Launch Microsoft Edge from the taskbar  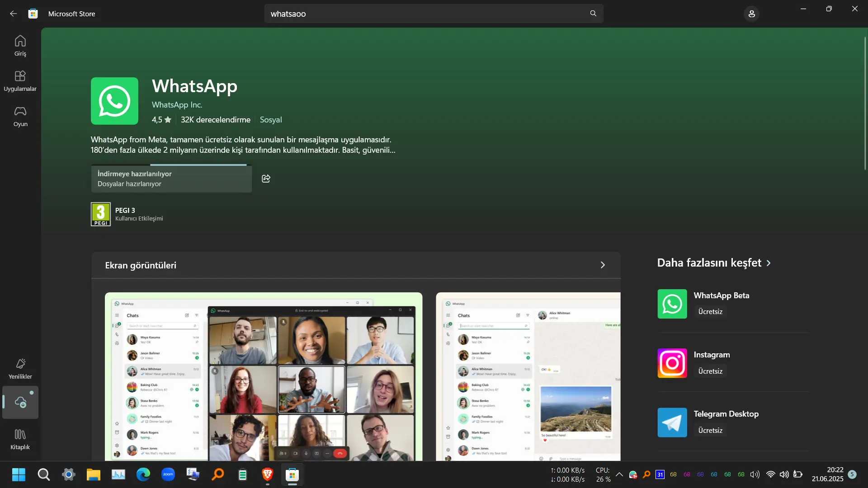tap(143, 474)
